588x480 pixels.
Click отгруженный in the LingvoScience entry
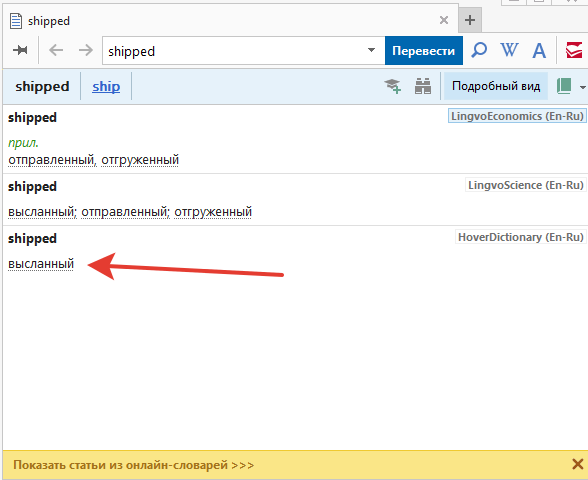click(213, 212)
